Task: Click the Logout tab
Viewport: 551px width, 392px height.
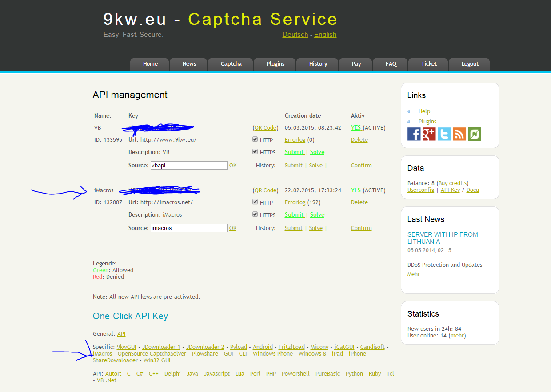Action: (x=470, y=64)
